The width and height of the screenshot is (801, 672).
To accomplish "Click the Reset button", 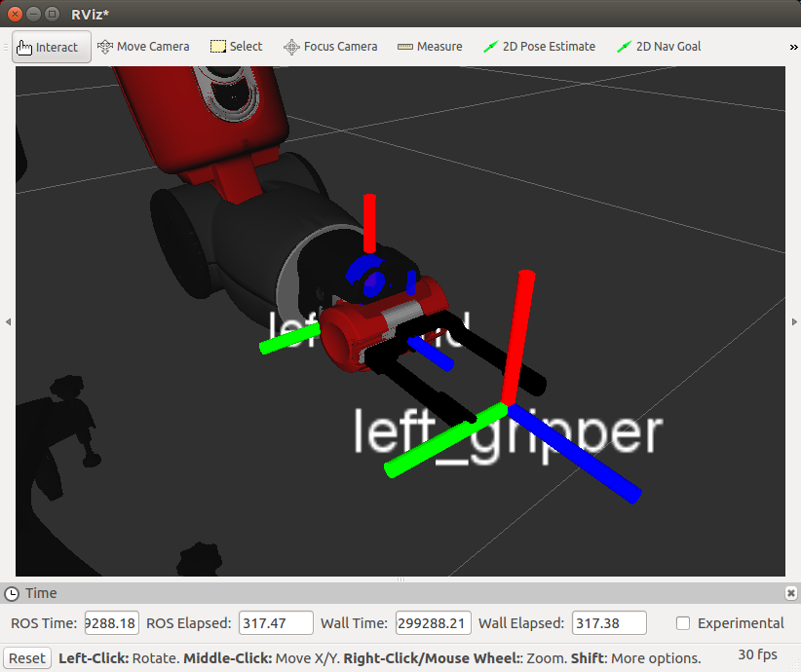I will [27, 658].
